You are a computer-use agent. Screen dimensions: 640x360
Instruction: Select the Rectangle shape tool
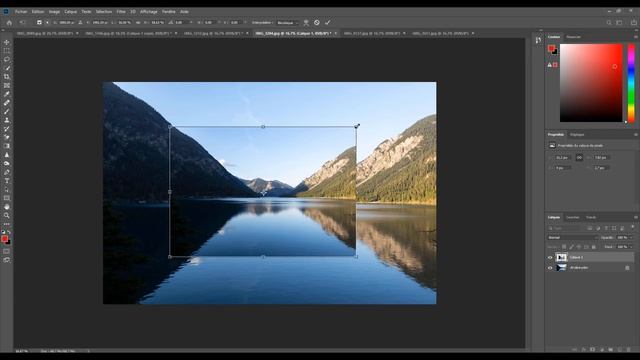point(7,198)
